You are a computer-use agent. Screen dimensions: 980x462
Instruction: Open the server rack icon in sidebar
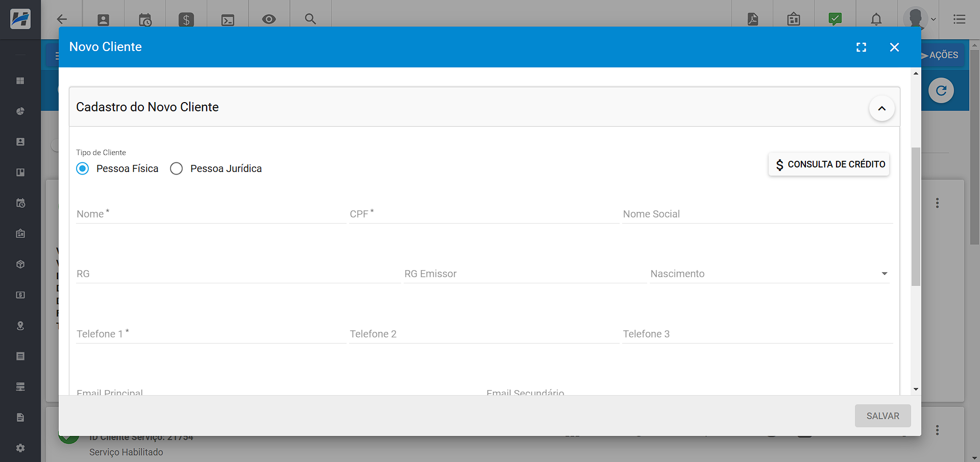20,387
